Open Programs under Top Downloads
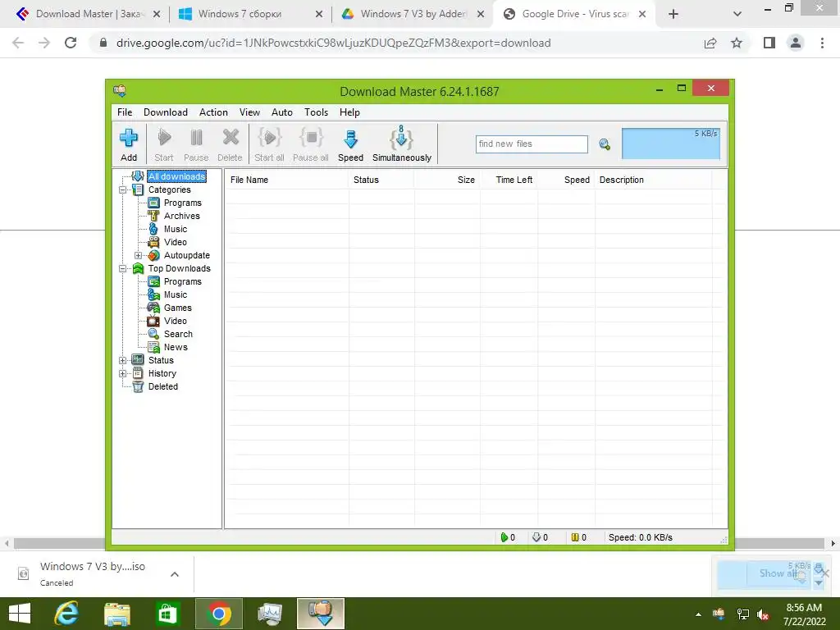 pyautogui.click(x=182, y=281)
